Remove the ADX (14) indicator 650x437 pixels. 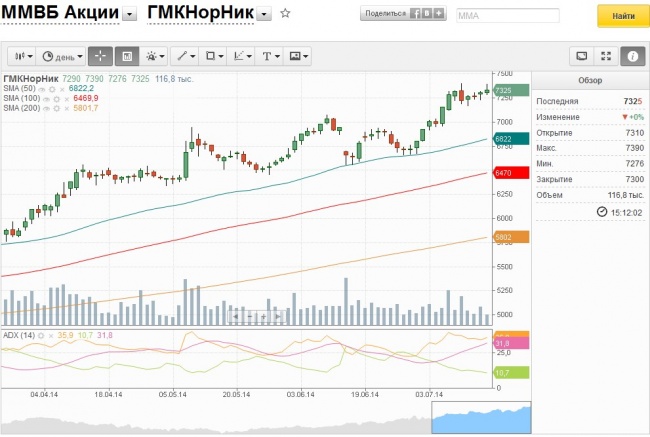coord(51,335)
